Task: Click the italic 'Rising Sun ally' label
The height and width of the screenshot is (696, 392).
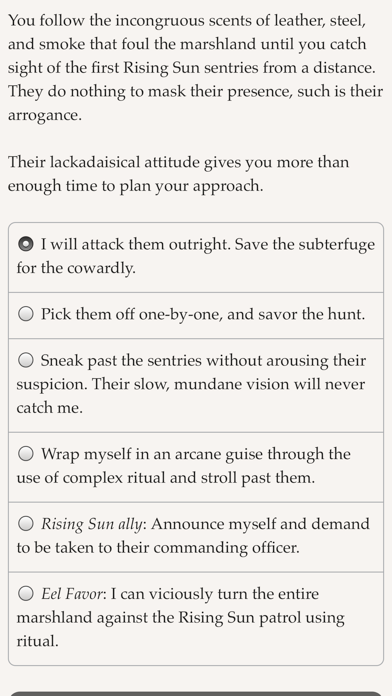Action: click(x=92, y=524)
